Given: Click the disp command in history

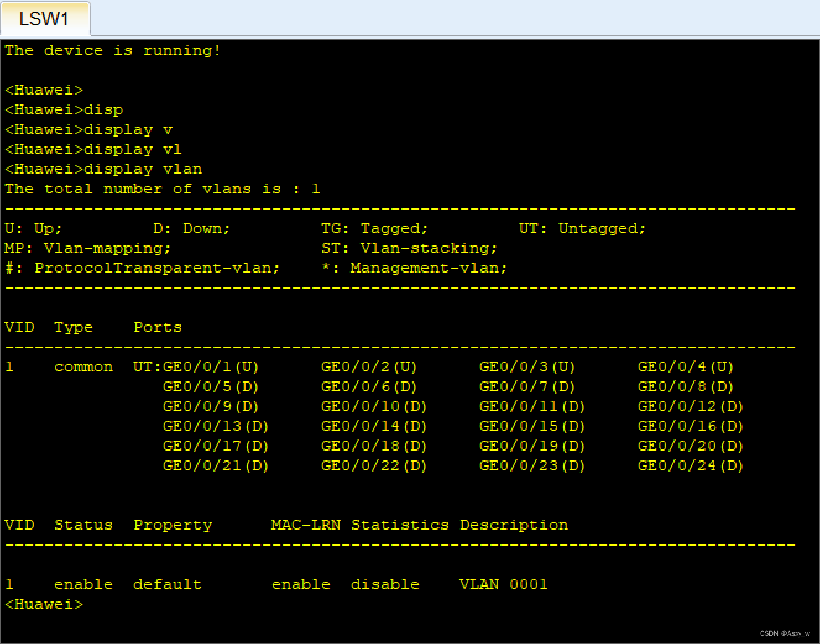Looking at the screenshot, I should [x=104, y=109].
